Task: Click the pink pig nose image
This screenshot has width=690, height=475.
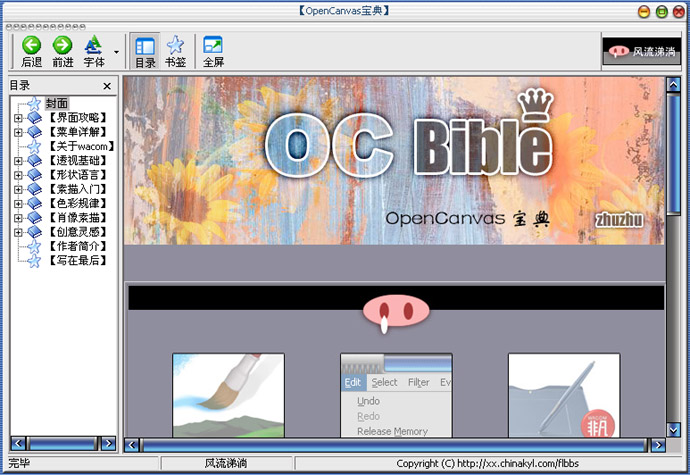Action: click(396, 313)
